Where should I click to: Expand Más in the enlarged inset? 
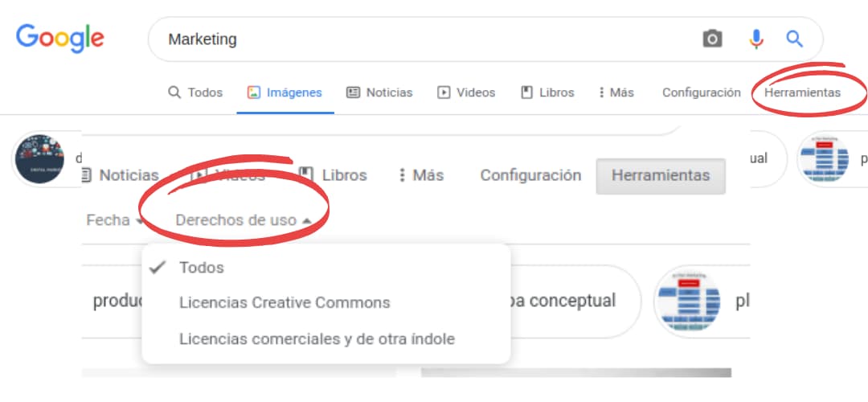(421, 175)
